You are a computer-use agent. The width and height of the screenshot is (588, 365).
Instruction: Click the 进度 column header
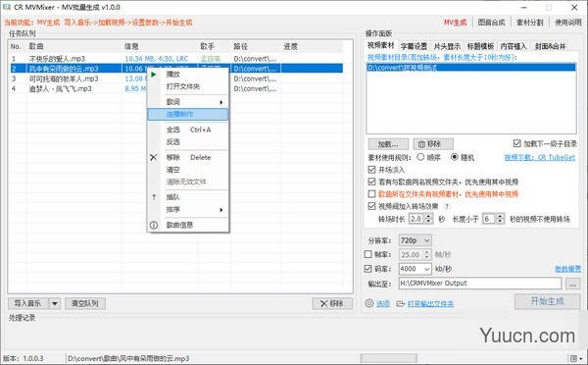tap(312, 46)
